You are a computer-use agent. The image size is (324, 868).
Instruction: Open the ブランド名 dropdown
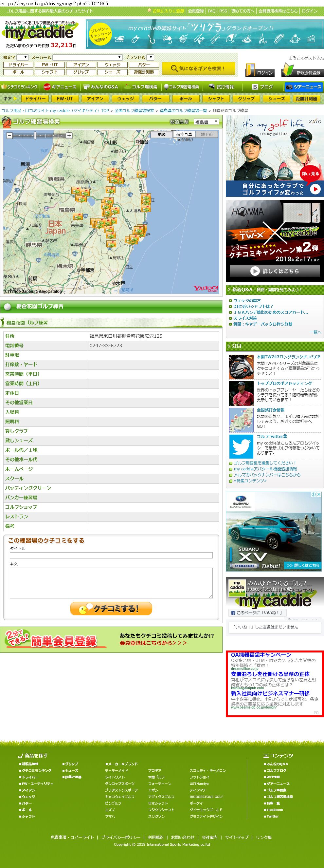(151, 57)
